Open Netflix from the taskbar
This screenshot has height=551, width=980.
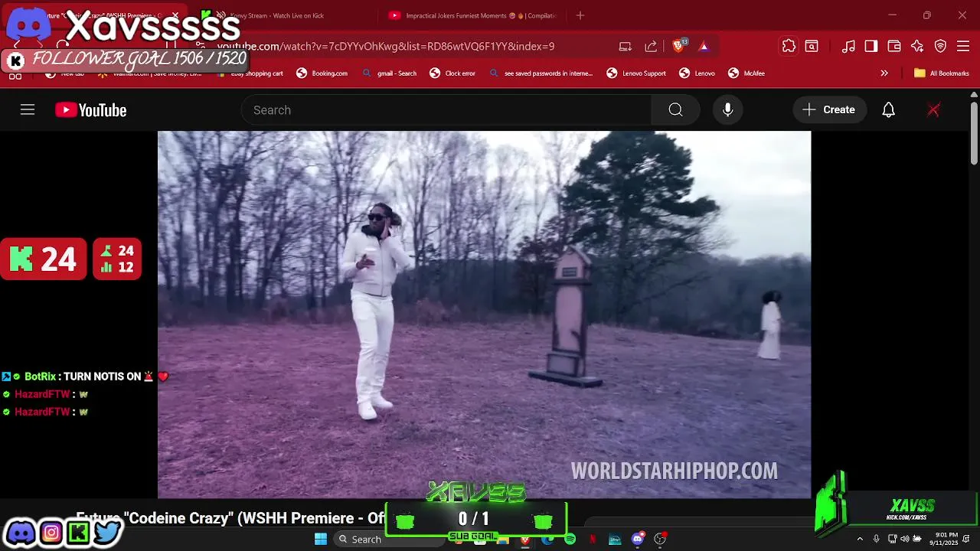pyautogui.click(x=593, y=540)
